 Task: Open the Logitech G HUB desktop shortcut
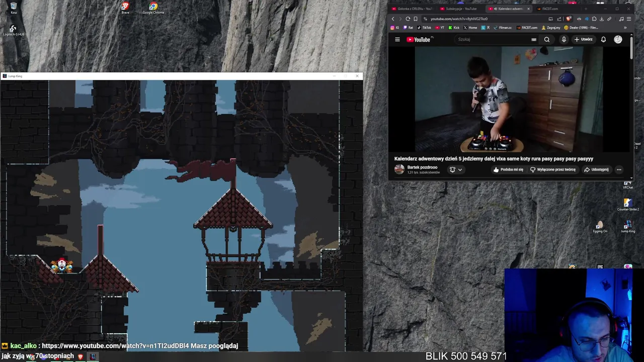tap(14, 31)
